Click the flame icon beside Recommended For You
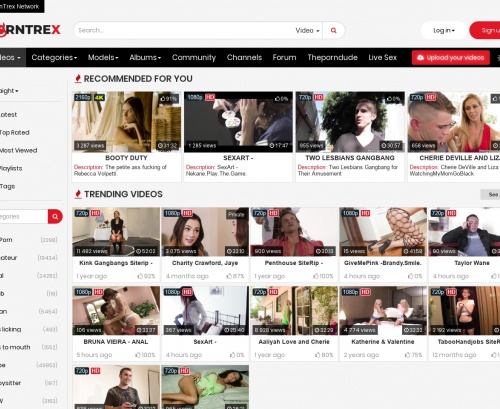The height and width of the screenshot is (409, 500). (78, 79)
